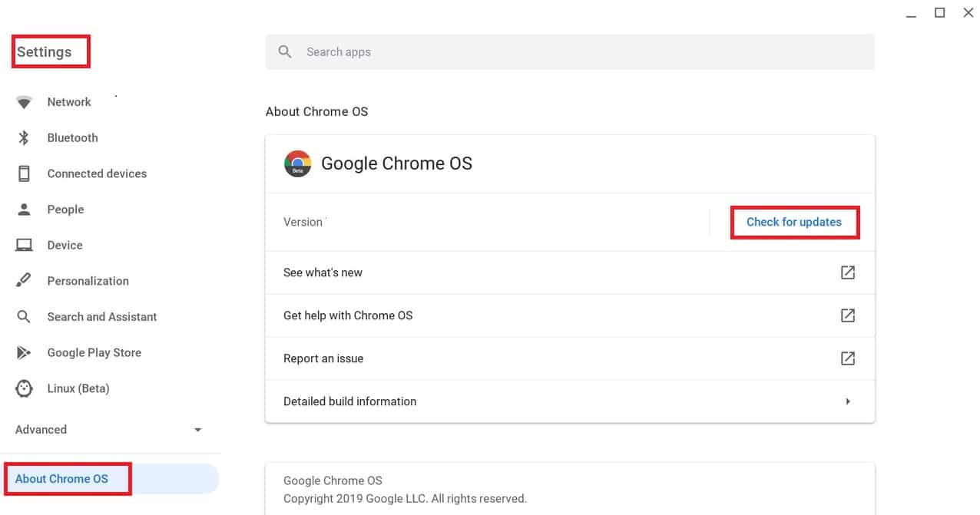Screen dimensions: 980x515
Task: Click the Personalization paintbrush icon
Action: pos(24,280)
